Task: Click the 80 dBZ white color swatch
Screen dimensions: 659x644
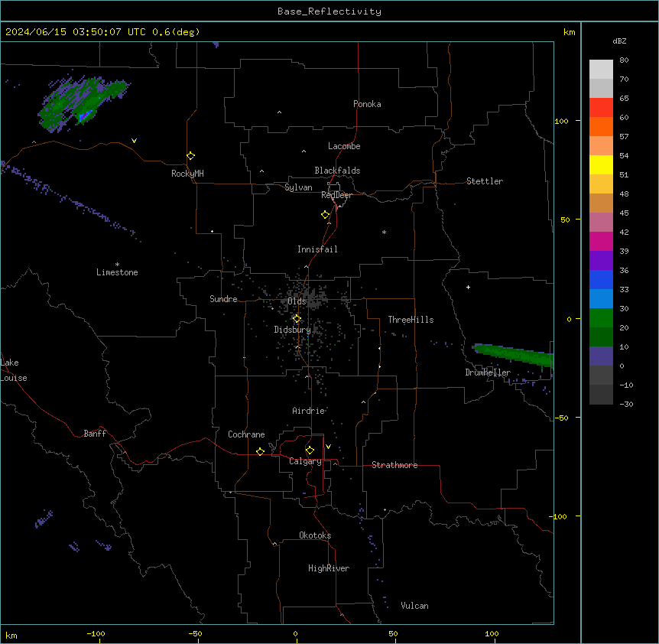Action: [x=601, y=70]
